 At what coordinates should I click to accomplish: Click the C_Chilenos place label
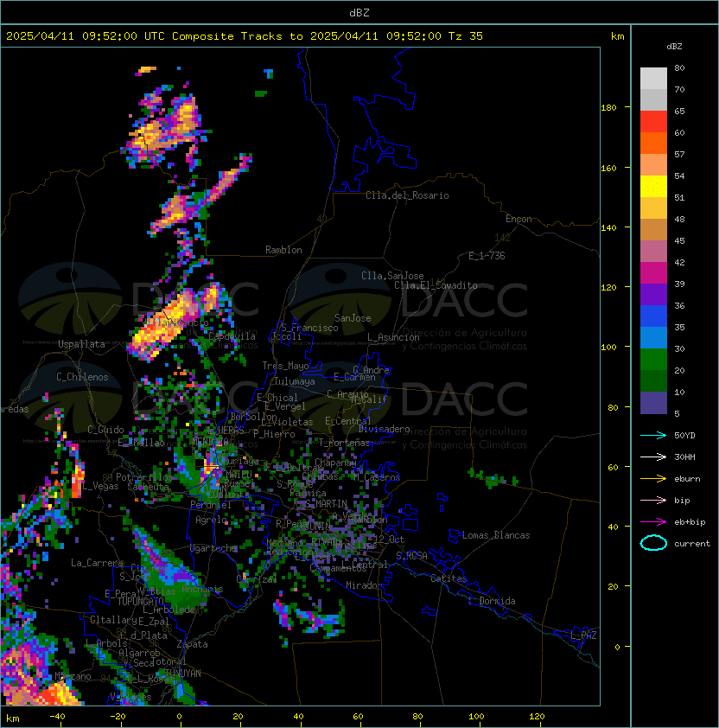click(x=82, y=377)
